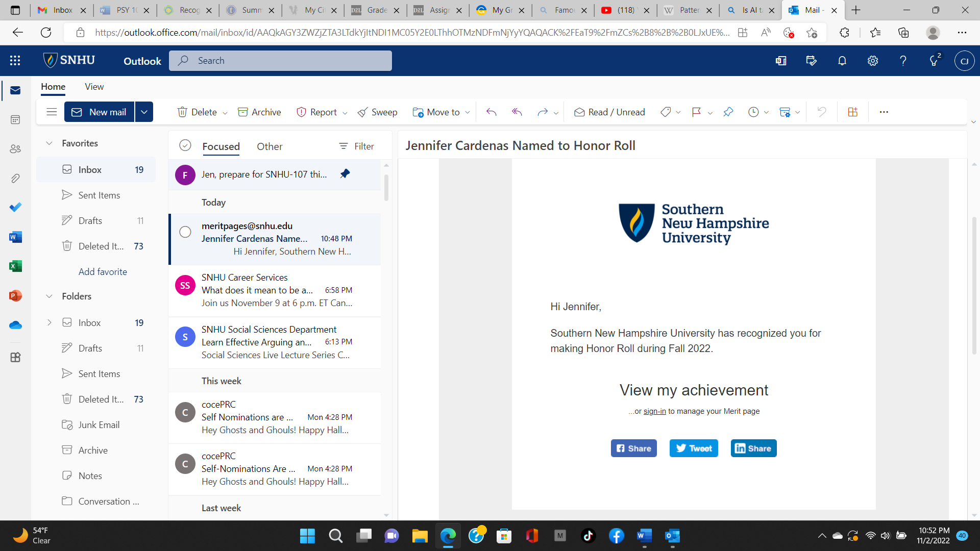Screen dimensions: 980x551
Task: Click the sign-in link in email
Action: pyautogui.click(x=654, y=411)
